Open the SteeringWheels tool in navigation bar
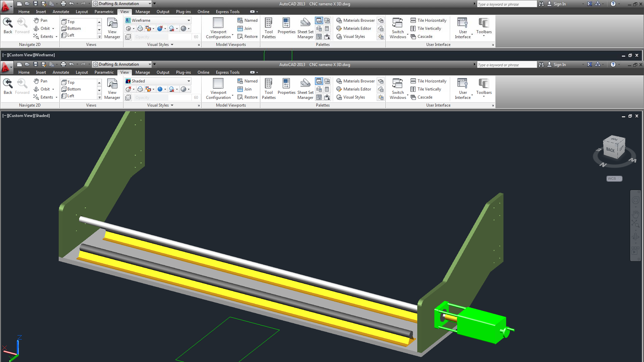Screen dimensions: 644x362 click(635, 200)
